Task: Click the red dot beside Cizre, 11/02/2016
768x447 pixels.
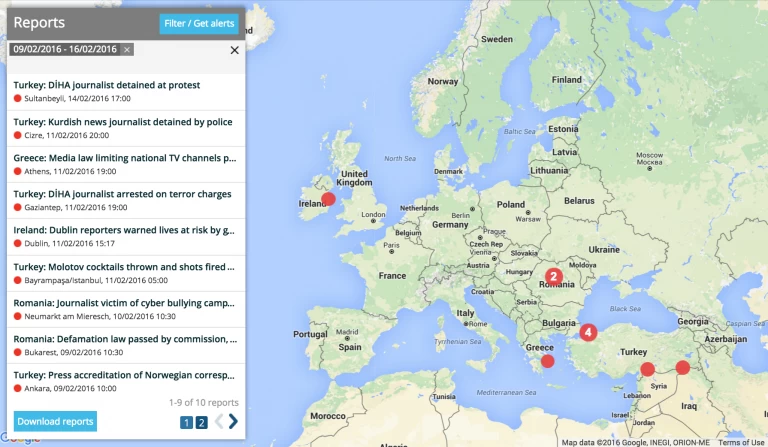Action: tap(18, 135)
